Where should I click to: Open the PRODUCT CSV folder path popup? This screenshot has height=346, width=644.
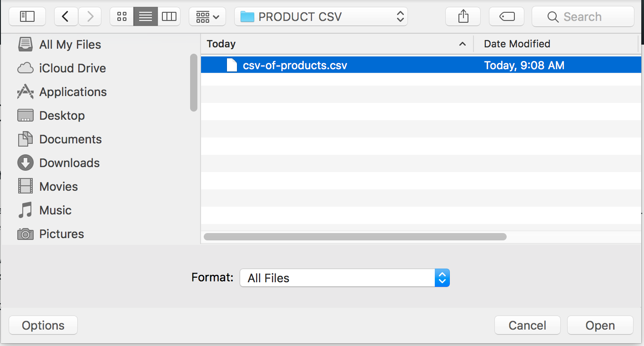pos(321,17)
